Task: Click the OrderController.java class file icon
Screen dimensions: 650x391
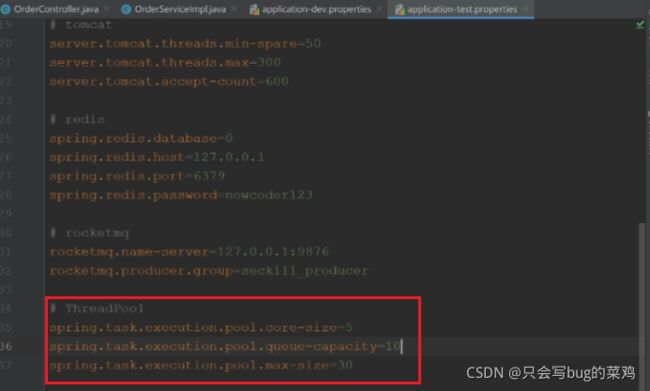Action: tap(6, 9)
